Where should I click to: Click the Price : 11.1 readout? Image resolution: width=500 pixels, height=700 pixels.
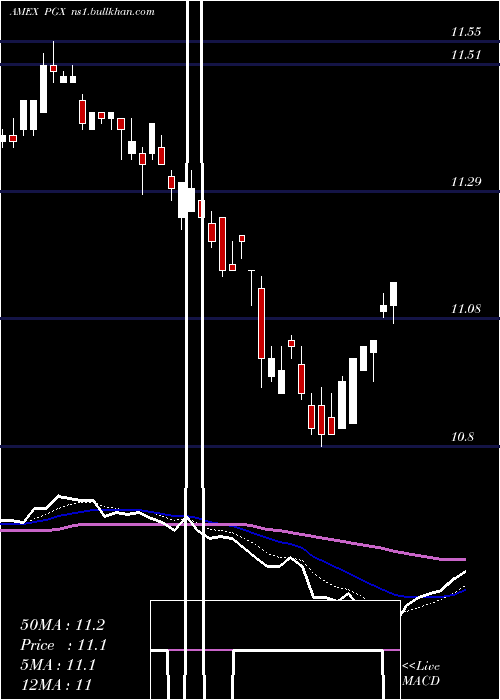(64, 645)
